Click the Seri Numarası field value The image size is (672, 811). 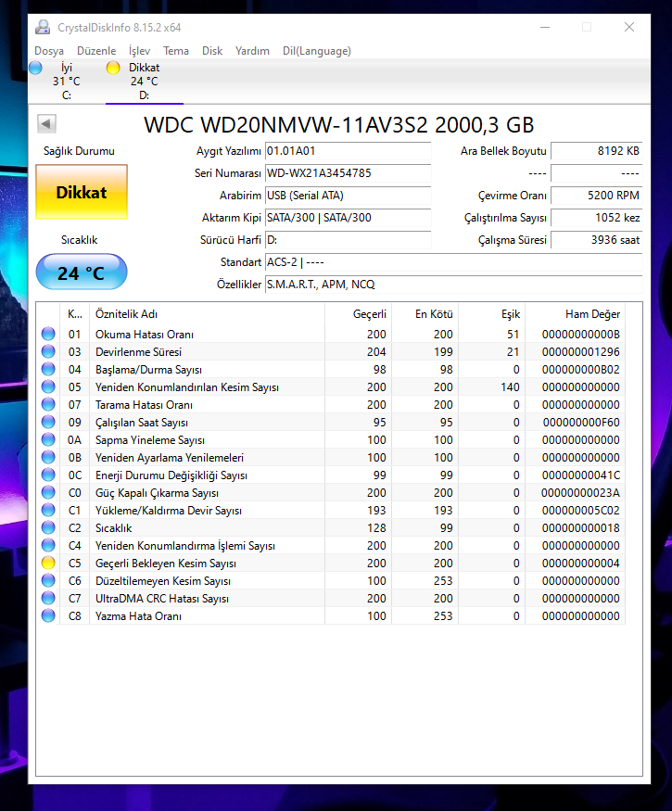tap(349, 173)
